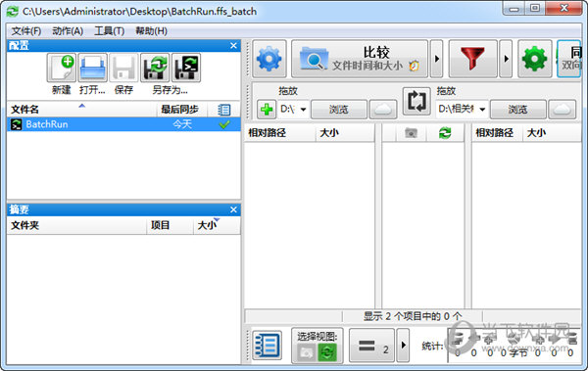Click status text 显示 2 个项目中的 0 个
Image resolution: width=588 pixels, height=371 pixels.
pos(413,316)
